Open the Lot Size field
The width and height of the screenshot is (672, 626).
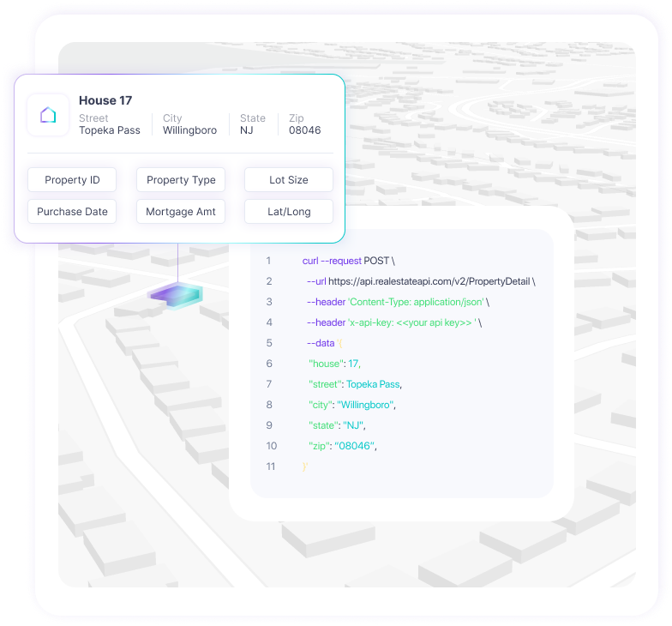(288, 180)
